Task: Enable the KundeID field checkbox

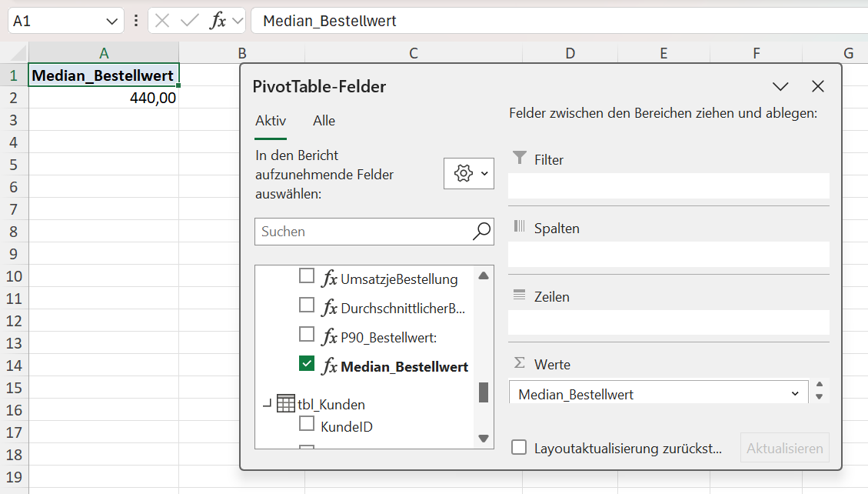Action: [306, 423]
